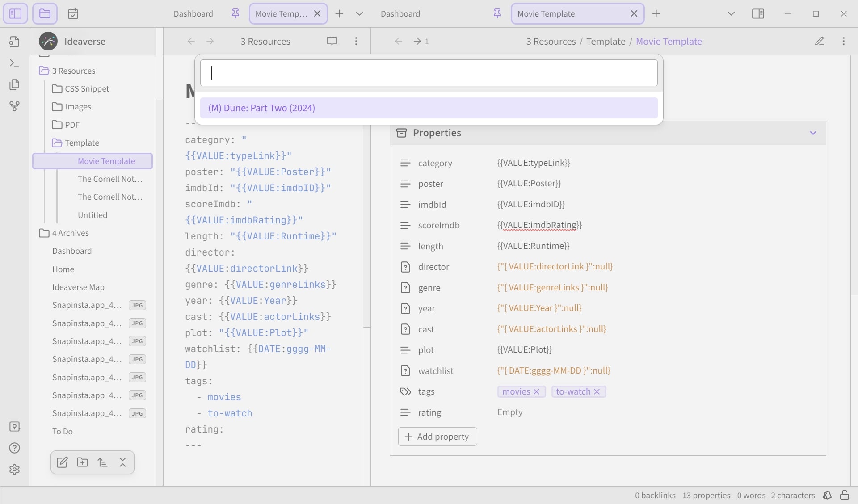Open the Home note
The height and width of the screenshot is (504, 858).
coord(63,269)
